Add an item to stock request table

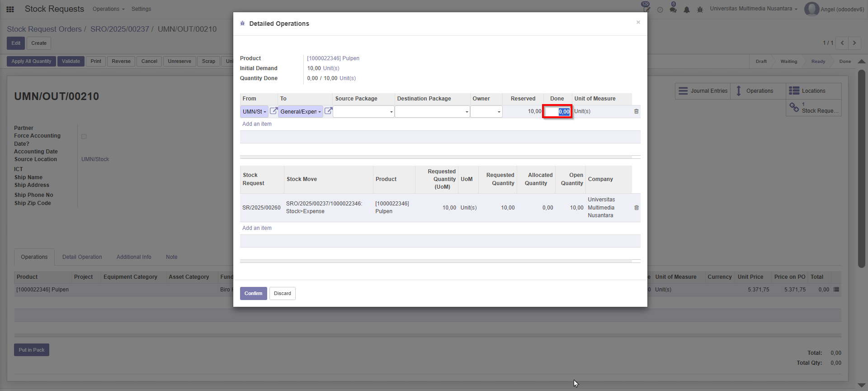coord(257,228)
